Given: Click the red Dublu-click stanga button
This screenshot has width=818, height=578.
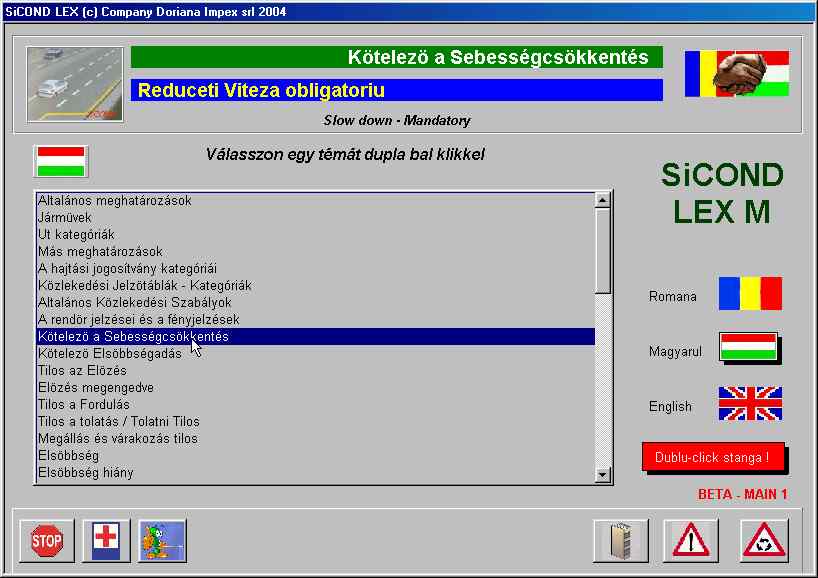Looking at the screenshot, I should 713,457.
